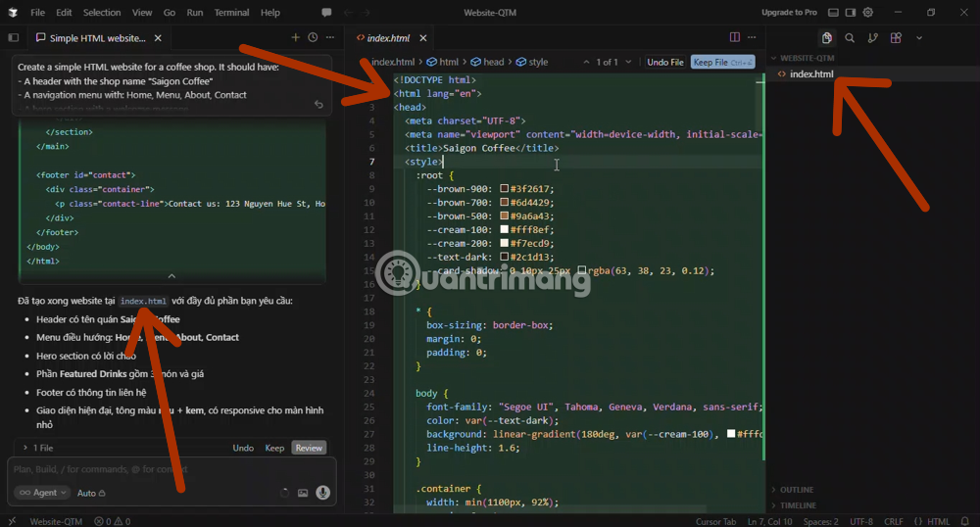Open the Search view icon in sidebar

click(x=850, y=38)
